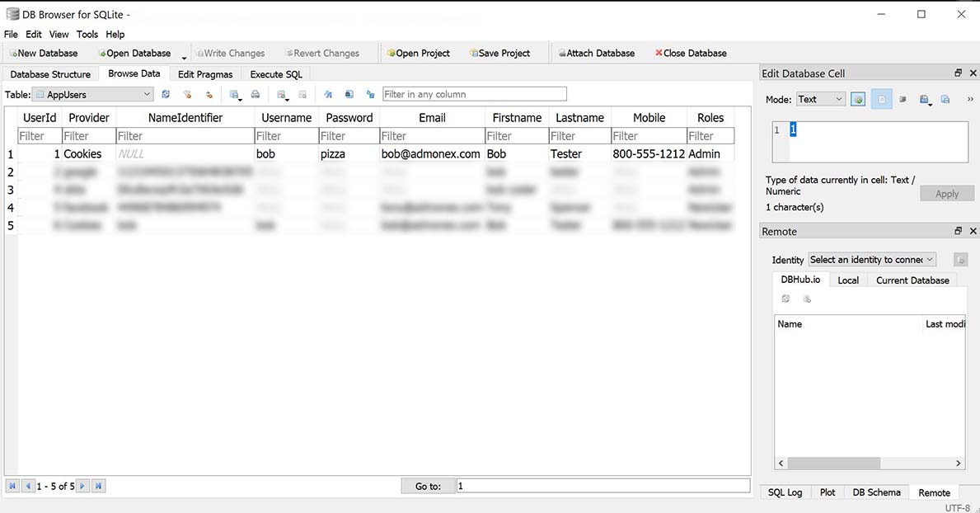Toggle auto-switch mode in Edit Database Cell

[858, 100]
